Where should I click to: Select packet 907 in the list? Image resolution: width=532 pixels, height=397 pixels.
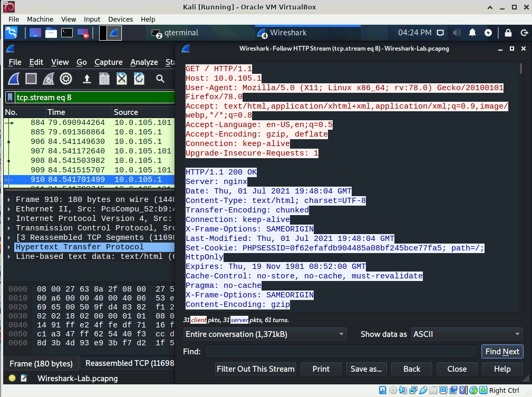[89, 151]
